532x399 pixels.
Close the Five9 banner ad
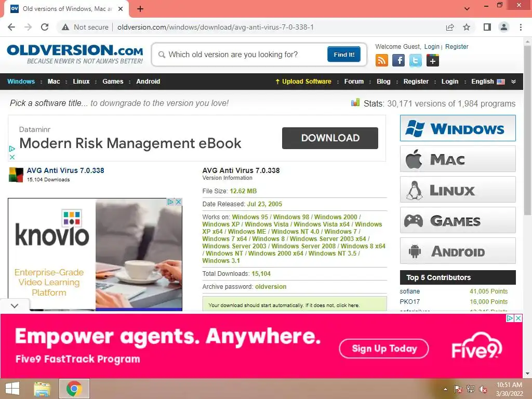[518, 318]
